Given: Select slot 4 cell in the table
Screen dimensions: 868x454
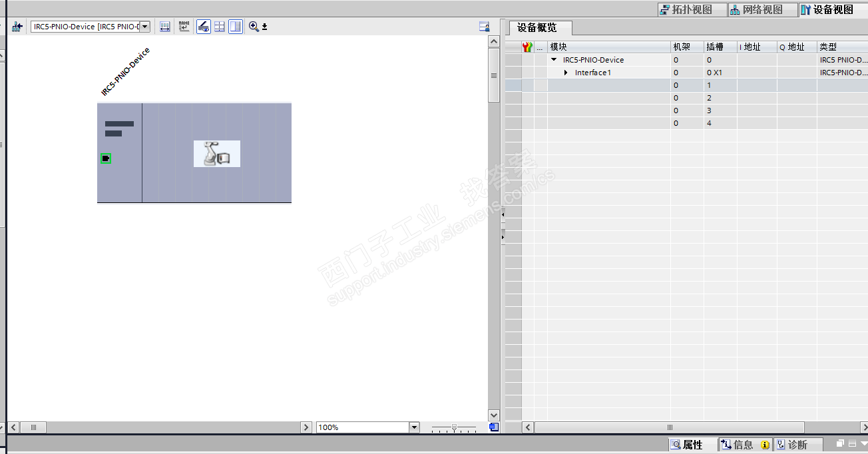Looking at the screenshot, I should tap(720, 123).
